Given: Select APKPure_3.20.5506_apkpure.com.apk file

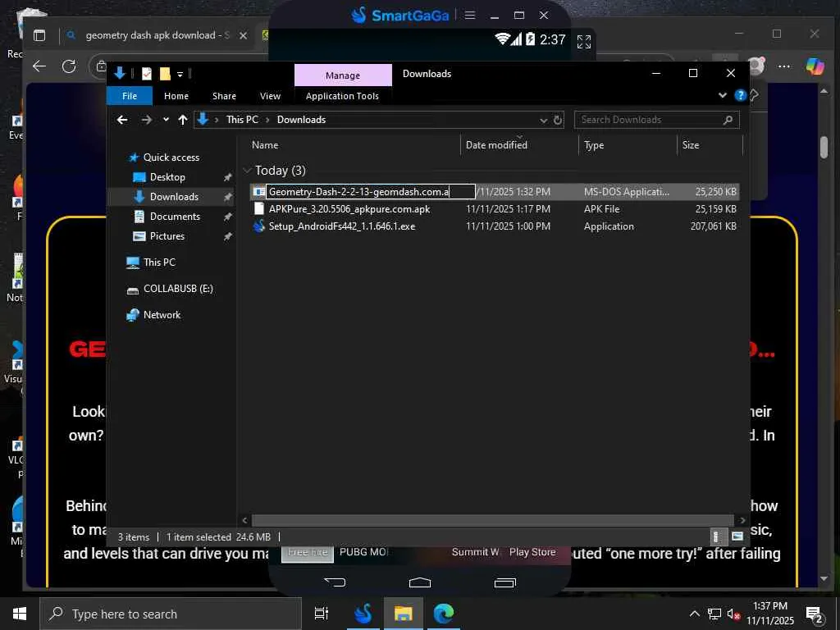Looking at the screenshot, I should (349, 209).
